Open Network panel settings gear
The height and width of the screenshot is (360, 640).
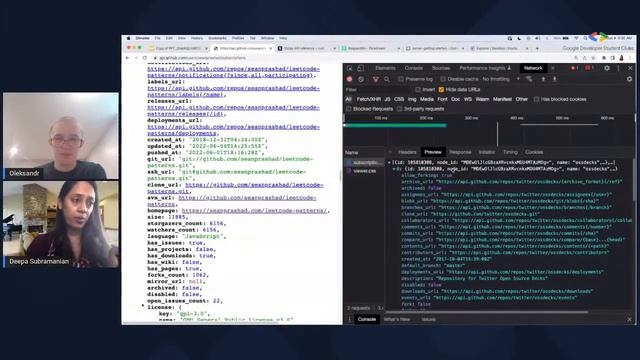[x=629, y=79]
